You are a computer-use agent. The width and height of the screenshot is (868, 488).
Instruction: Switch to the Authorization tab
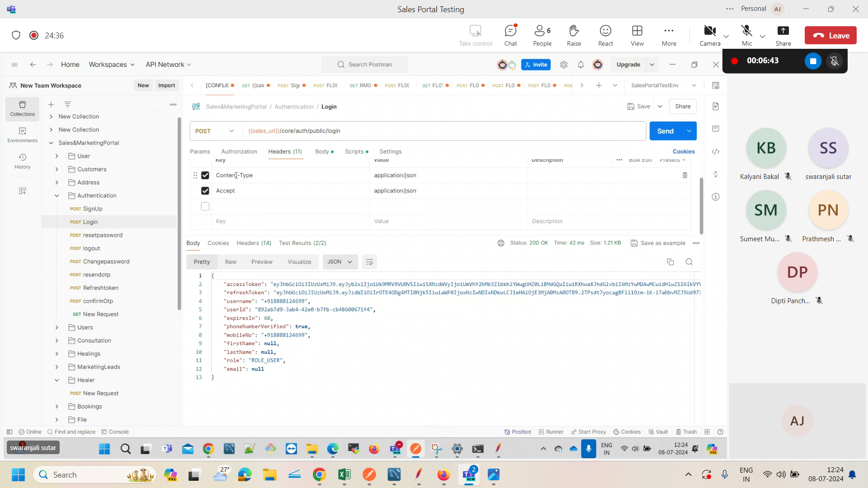tap(239, 152)
